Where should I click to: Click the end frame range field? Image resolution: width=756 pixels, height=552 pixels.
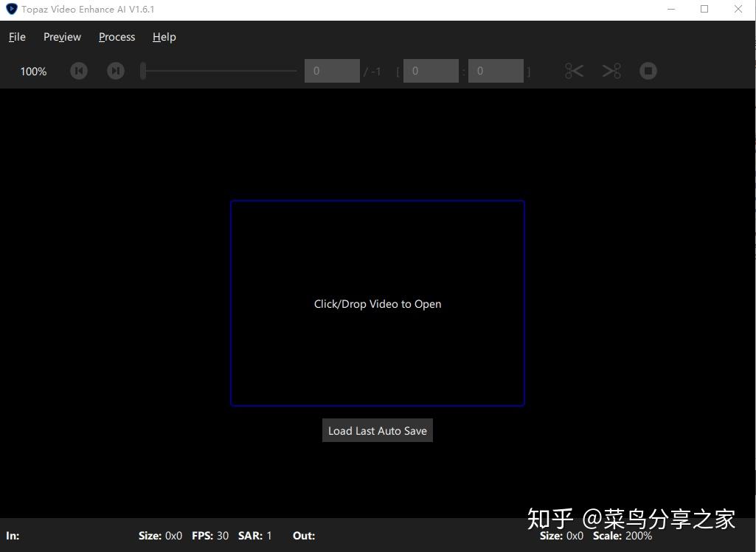click(496, 71)
